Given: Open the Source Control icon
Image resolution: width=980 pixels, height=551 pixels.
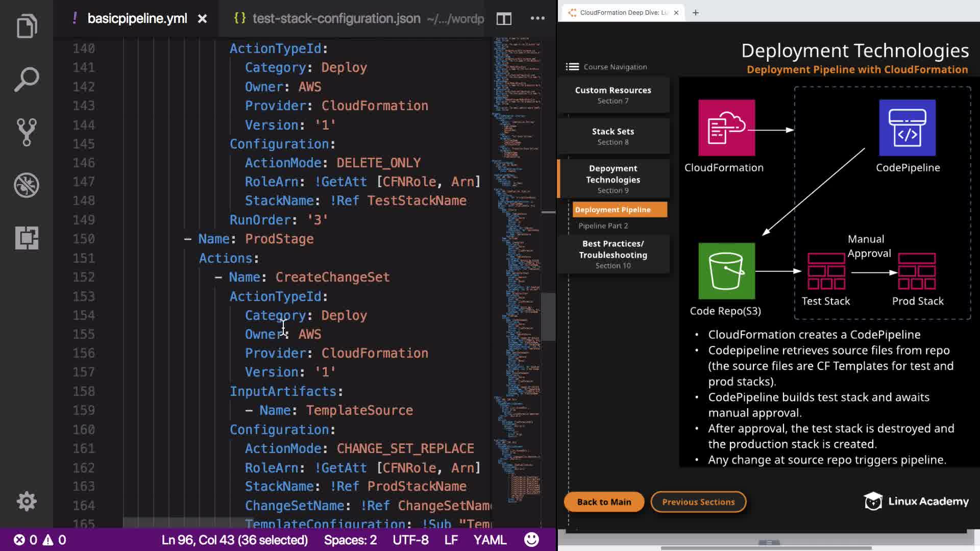Looking at the screenshot, I should pyautogui.click(x=27, y=132).
